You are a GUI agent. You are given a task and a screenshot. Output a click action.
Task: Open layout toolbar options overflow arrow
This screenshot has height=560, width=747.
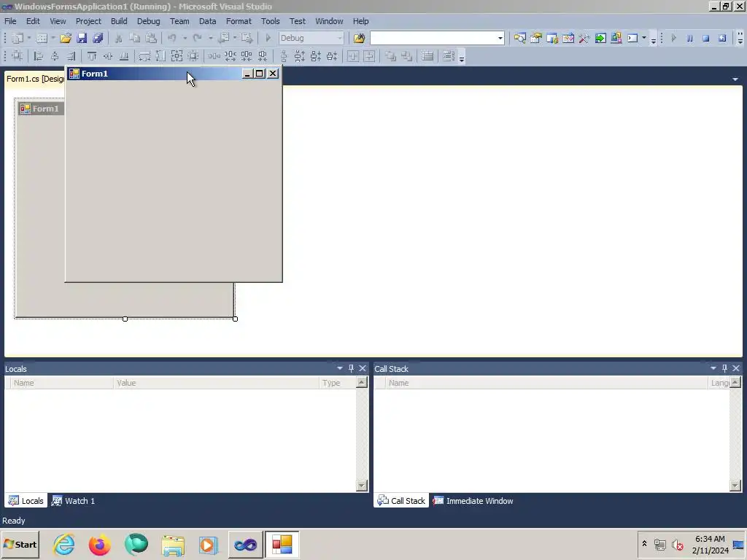pos(462,59)
